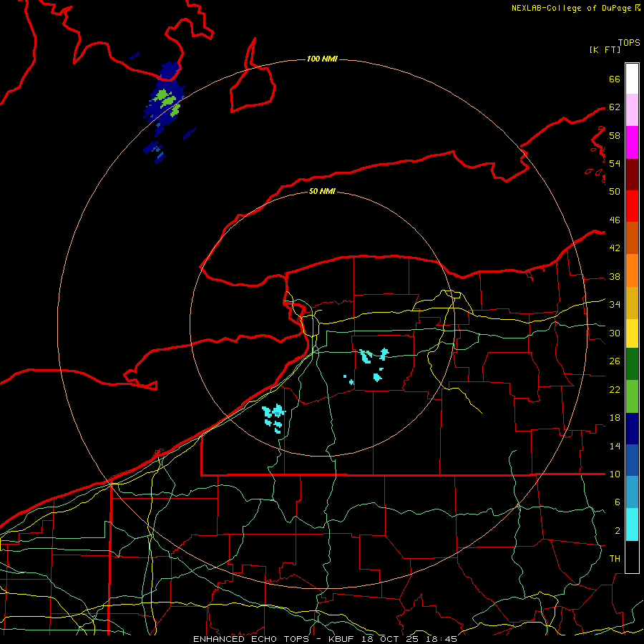
Task: Click the light pink swatch on the legend
Action: pos(632,110)
